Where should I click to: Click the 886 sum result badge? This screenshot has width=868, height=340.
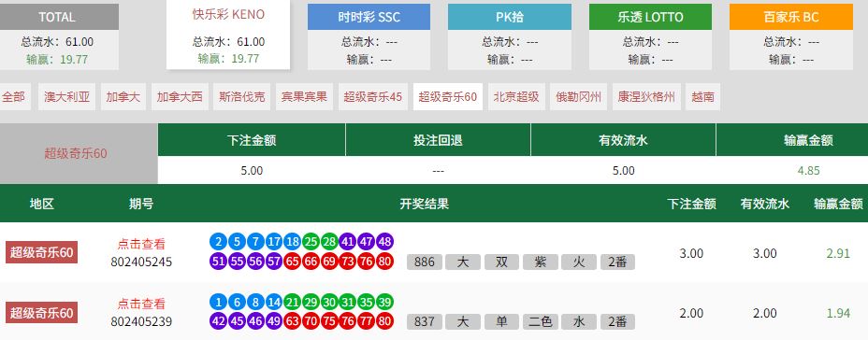[424, 262]
